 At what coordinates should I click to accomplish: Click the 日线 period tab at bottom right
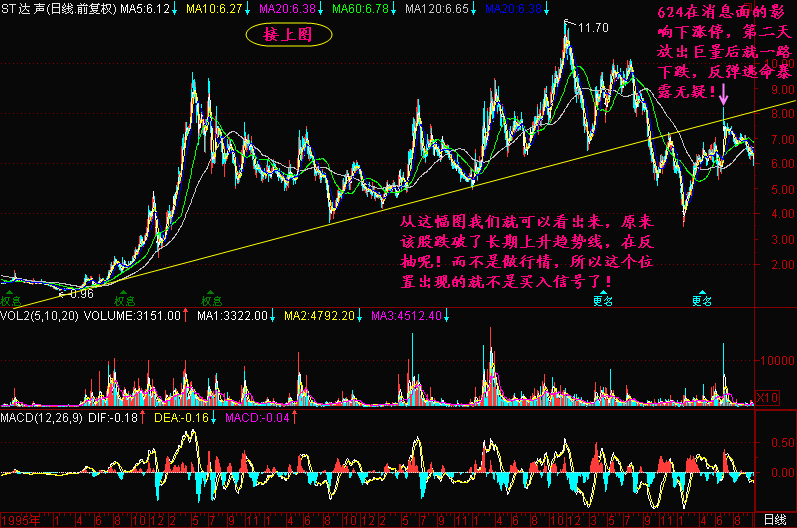pos(774,520)
